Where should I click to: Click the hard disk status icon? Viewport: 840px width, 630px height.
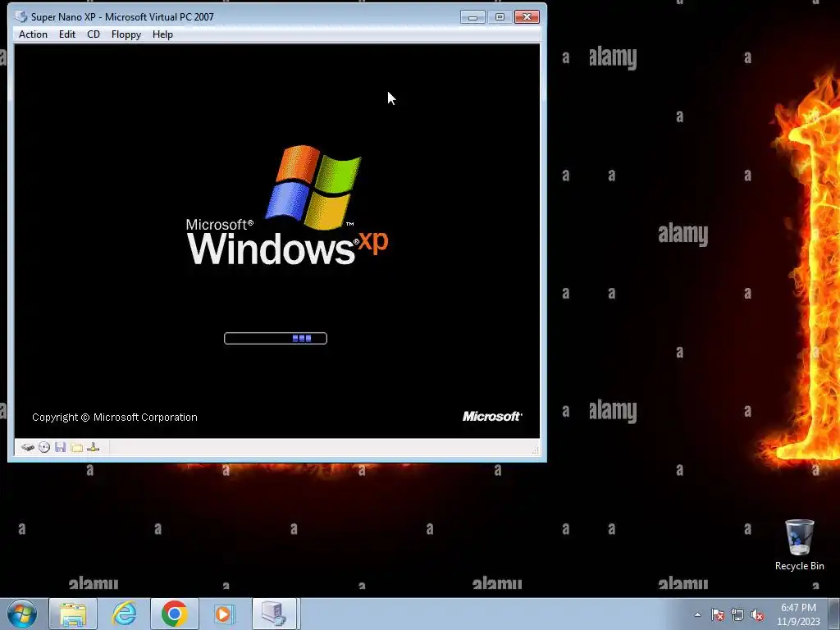coord(28,447)
